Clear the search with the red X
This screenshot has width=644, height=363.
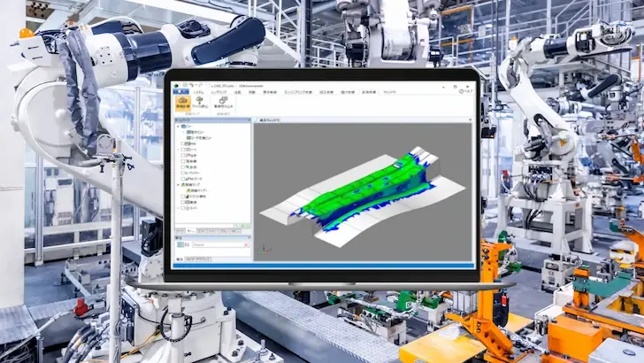(246, 245)
